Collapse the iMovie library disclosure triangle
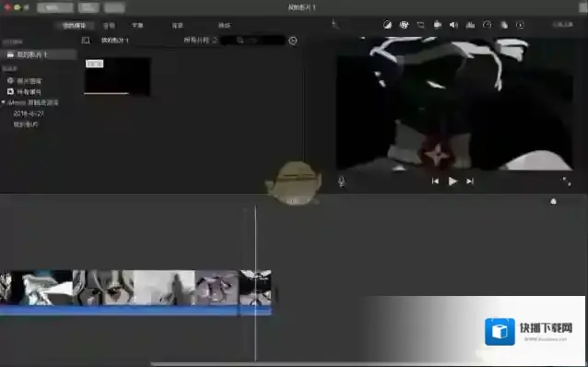This screenshot has width=588, height=367. 4,102
